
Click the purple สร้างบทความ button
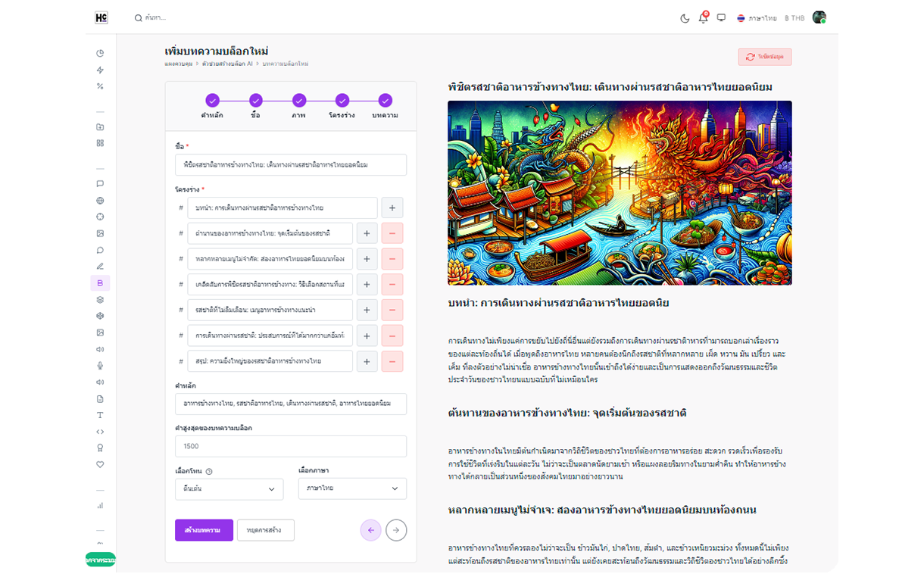(204, 530)
